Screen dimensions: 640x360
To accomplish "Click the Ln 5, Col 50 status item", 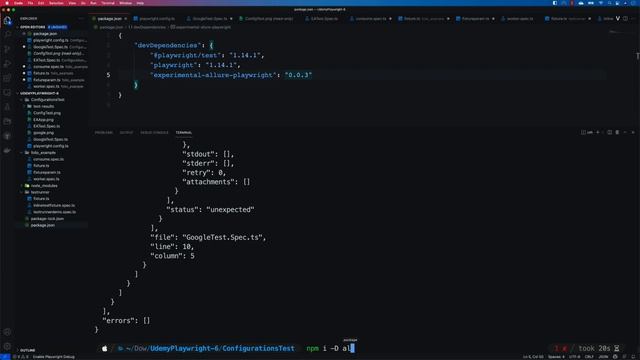I will pos(533,357).
